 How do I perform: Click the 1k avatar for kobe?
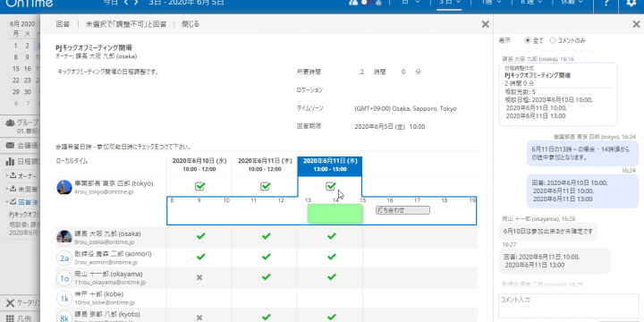click(x=64, y=299)
